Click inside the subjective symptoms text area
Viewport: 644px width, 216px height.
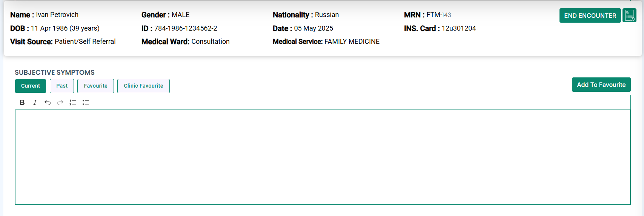(x=323, y=157)
